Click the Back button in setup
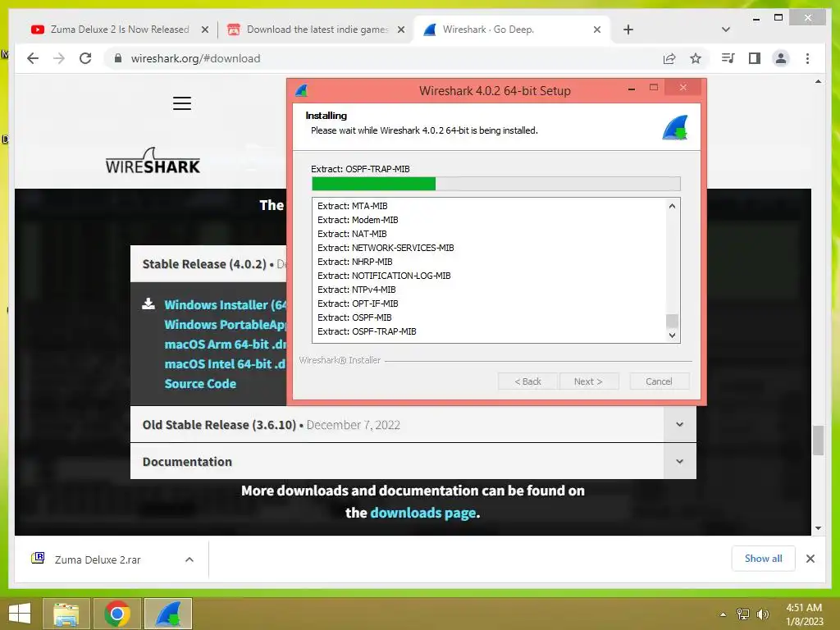Viewport: 840px width, 630px height. point(527,381)
